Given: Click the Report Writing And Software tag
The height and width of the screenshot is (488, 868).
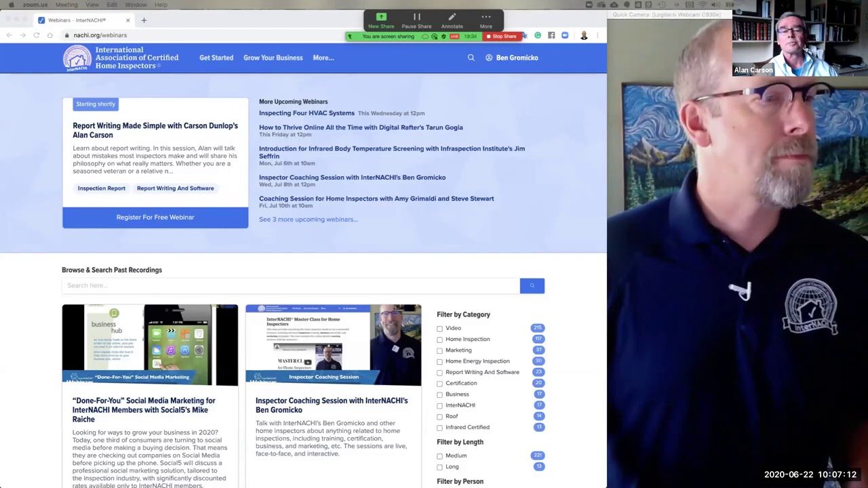Looking at the screenshot, I should point(175,188).
